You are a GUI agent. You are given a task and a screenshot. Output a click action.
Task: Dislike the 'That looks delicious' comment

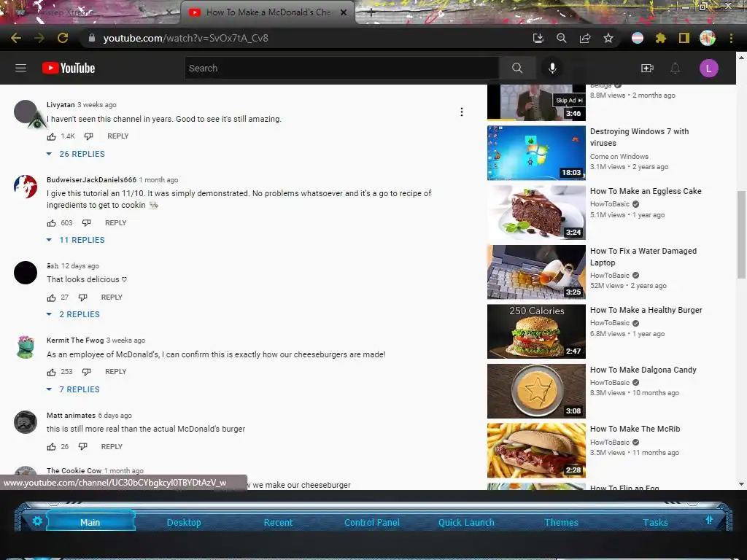tap(83, 297)
